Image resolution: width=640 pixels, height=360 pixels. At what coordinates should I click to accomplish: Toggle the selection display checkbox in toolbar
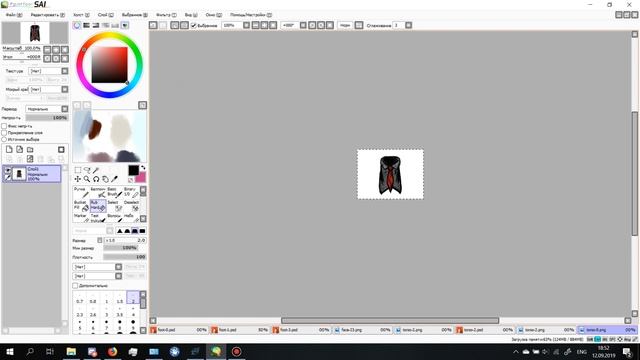click(x=194, y=25)
